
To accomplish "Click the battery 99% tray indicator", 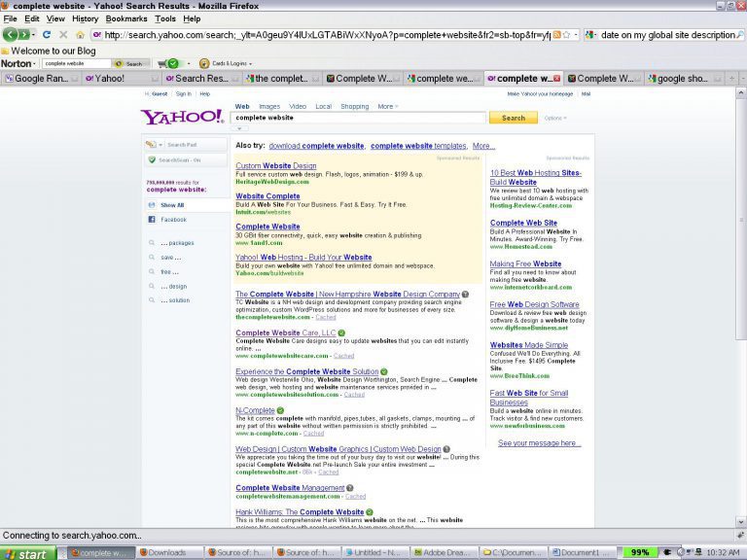I will [x=640, y=552].
